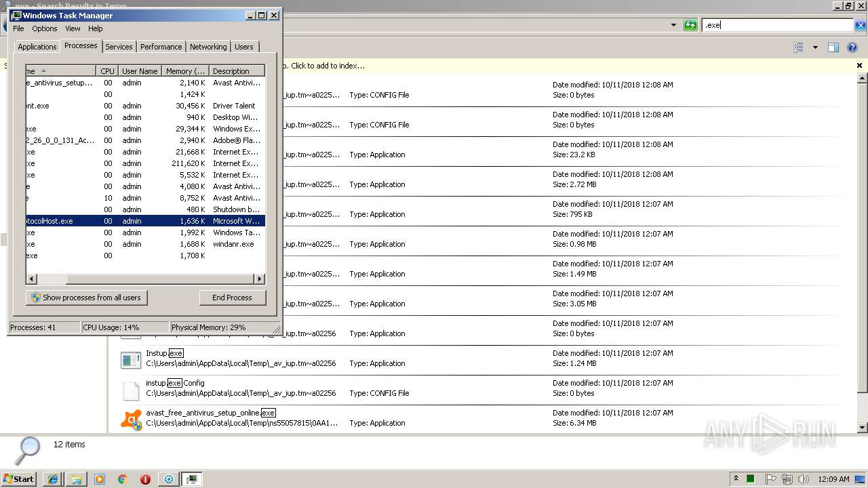Open the View menu in Task Manager
Image resolution: width=868 pixels, height=488 pixels.
[x=73, y=28]
